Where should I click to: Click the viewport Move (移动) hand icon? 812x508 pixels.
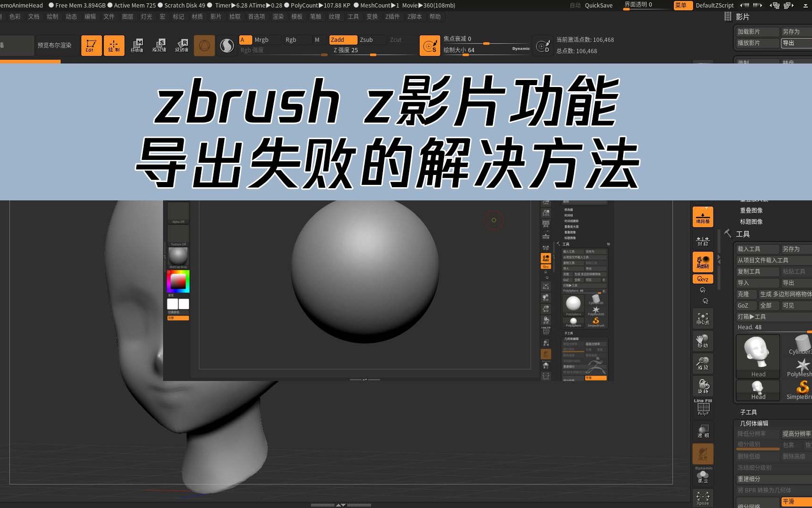pyautogui.click(x=703, y=341)
